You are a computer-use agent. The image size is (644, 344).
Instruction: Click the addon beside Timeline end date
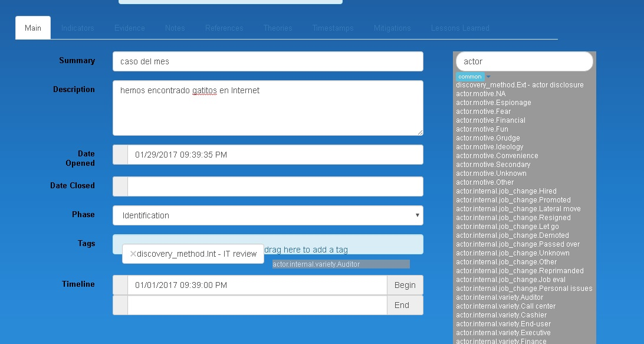point(120,305)
